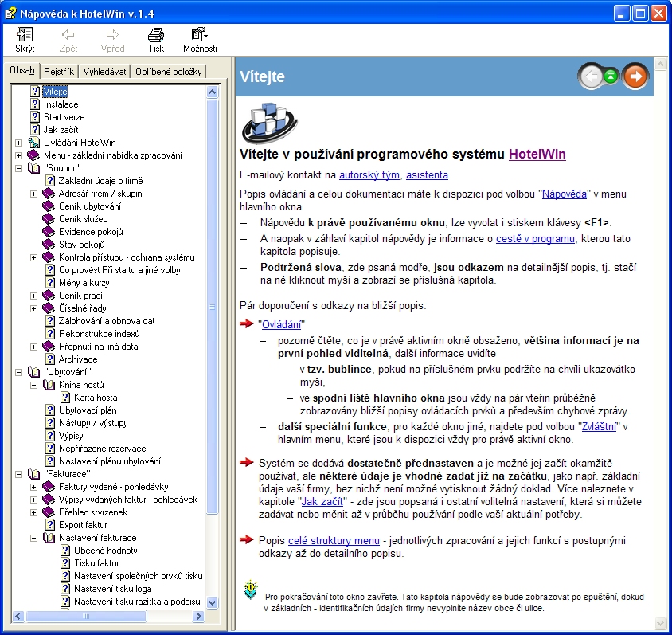672x635 pixels.
Task: Switch to the Obsah tab
Action: pyautogui.click(x=22, y=70)
